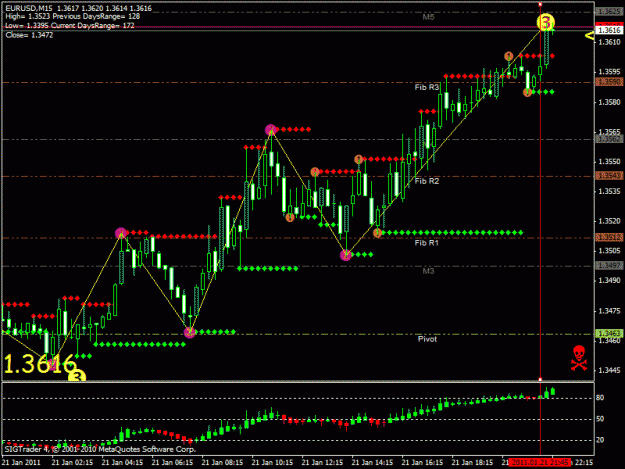This screenshot has width=625, height=469.
Task: Click the Fib R2 level label
Action: pos(426,181)
